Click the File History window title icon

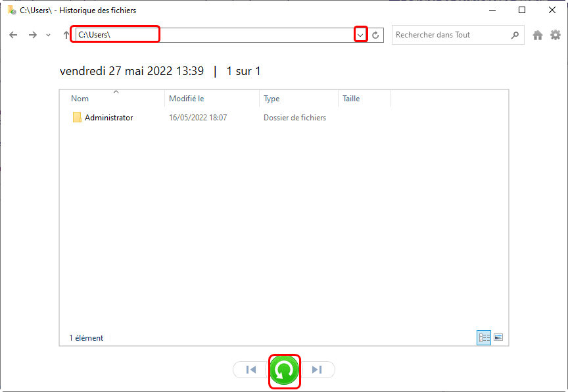click(12, 10)
